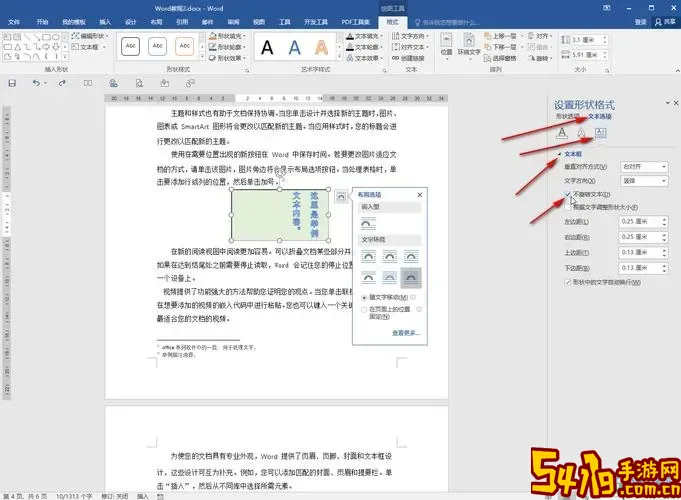Click See more link in layout popup
Image resolution: width=681 pixels, height=500 pixels.
(406, 333)
